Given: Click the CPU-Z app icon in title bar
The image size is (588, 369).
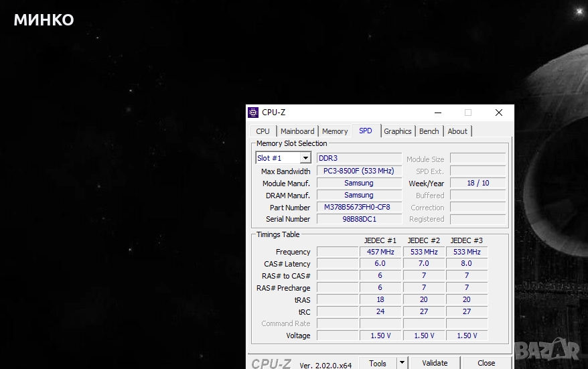Looking at the screenshot, I should (x=253, y=113).
